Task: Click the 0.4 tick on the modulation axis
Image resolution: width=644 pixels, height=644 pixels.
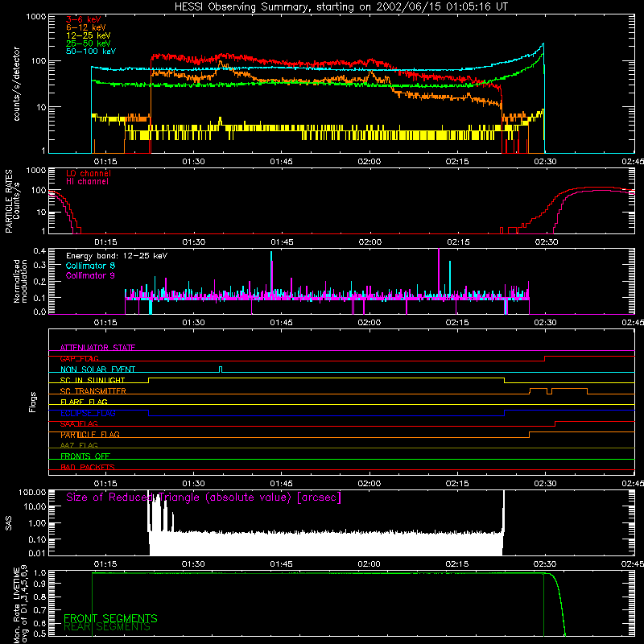Action: tap(39, 251)
